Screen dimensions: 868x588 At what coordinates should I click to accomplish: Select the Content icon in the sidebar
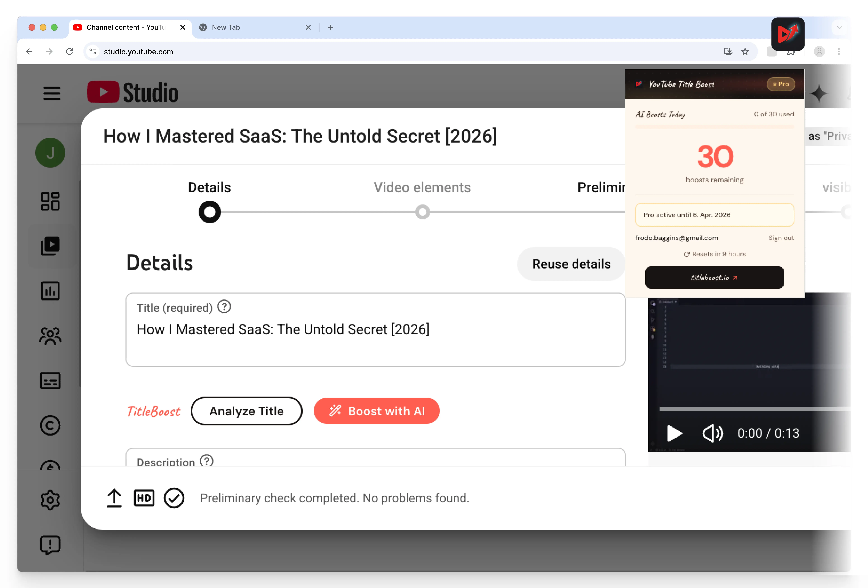pos(50,245)
